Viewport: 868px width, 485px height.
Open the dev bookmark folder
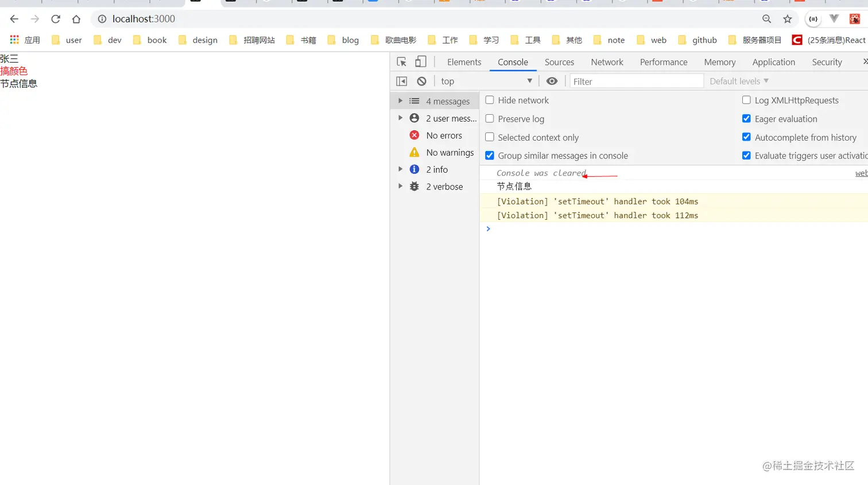(107, 40)
